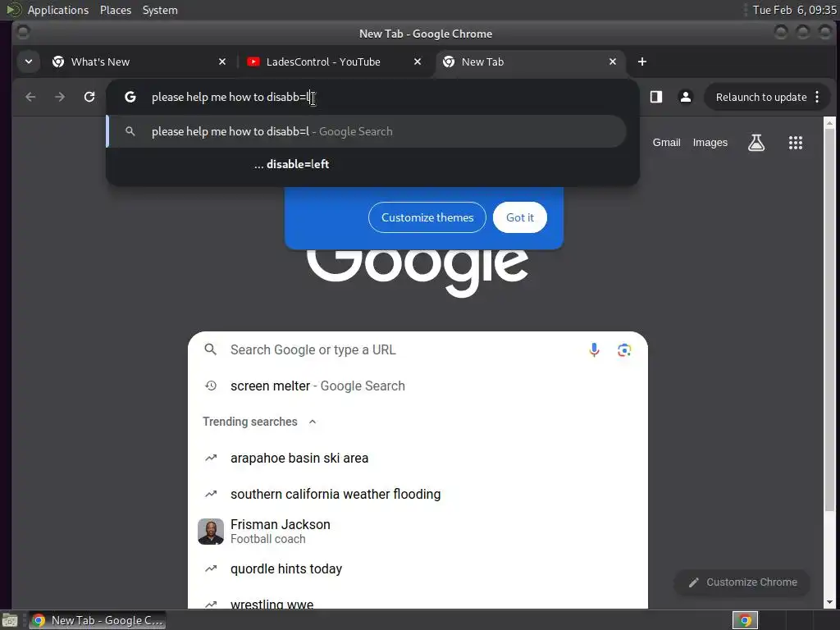This screenshot has width=840, height=630.
Task: Select quordle hints today suggestion
Action: pos(418,569)
